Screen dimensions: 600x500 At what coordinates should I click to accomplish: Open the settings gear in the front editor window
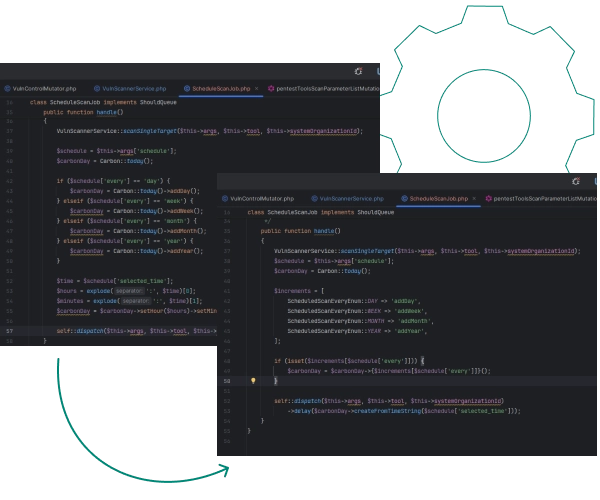tap(575, 181)
